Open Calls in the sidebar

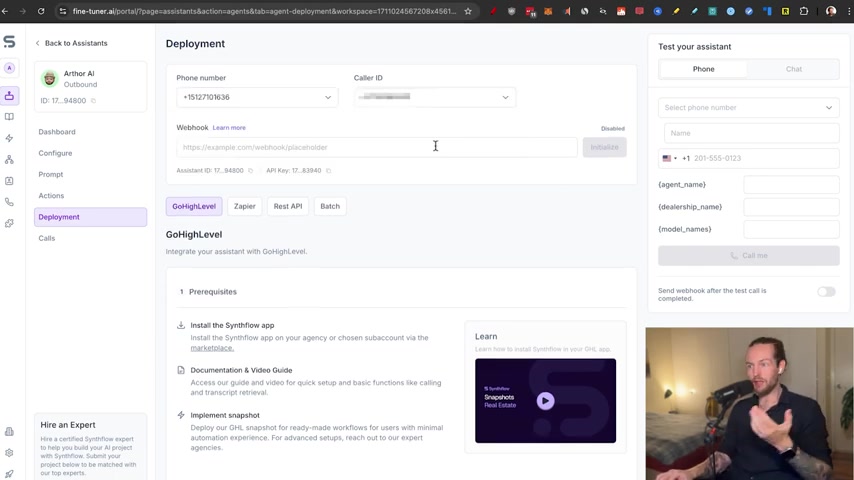pyautogui.click(x=47, y=238)
